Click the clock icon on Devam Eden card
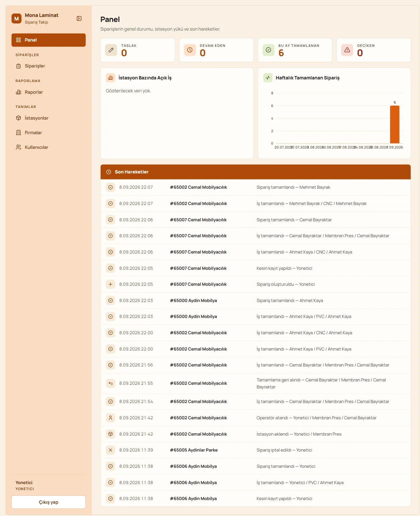The height and width of the screenshot is (516, 420). pyautogui.click(x=190, y=50)
